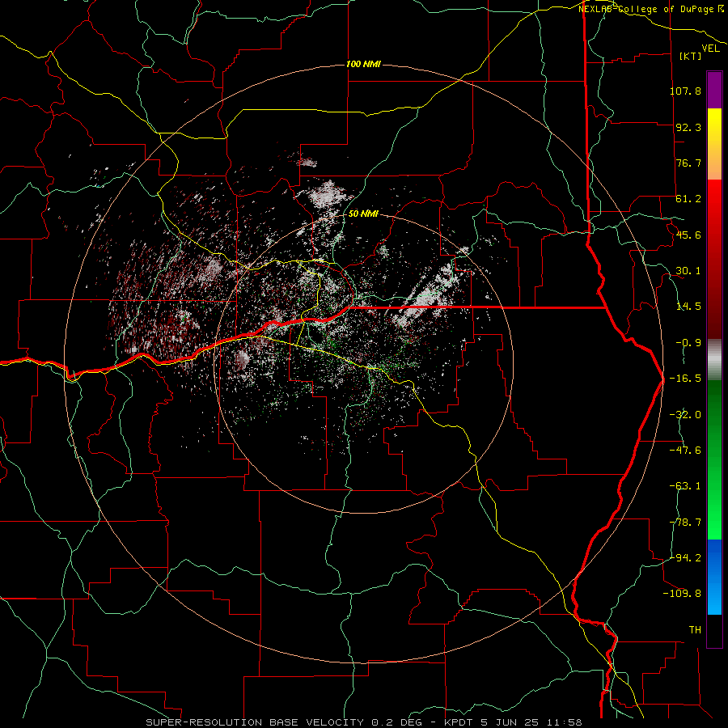Click the 61.2 velocity scale value
The height and width of the screenshot is (728, 728).
[688, 199]
